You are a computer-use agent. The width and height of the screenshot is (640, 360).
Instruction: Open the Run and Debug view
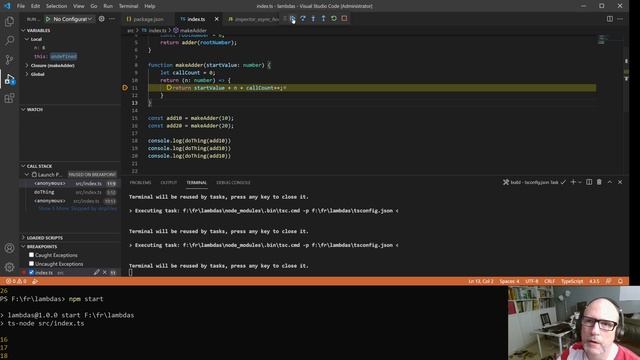9,79
